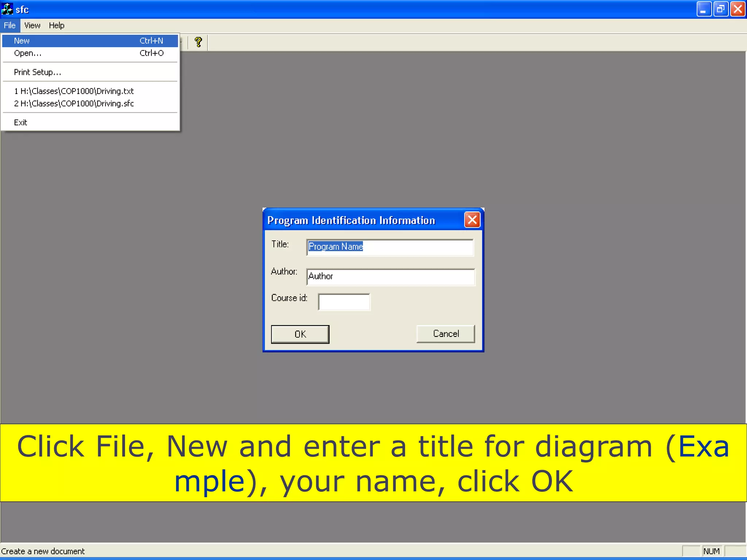Select Print Setup... menu entry
747x560 pixels.
[90, 72]
